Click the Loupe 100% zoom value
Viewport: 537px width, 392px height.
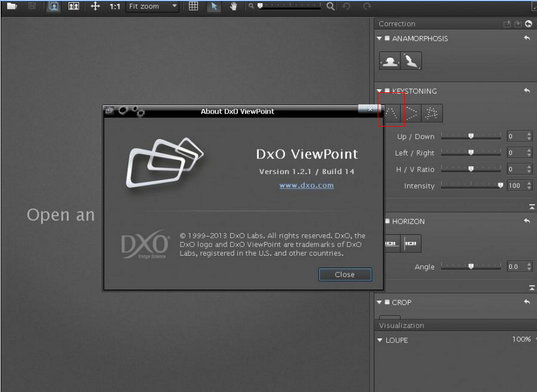click(521, 340)
